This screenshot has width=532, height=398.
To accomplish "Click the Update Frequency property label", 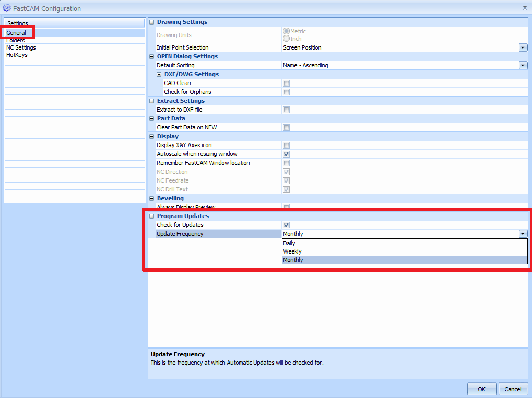I will tap(180, 234).
